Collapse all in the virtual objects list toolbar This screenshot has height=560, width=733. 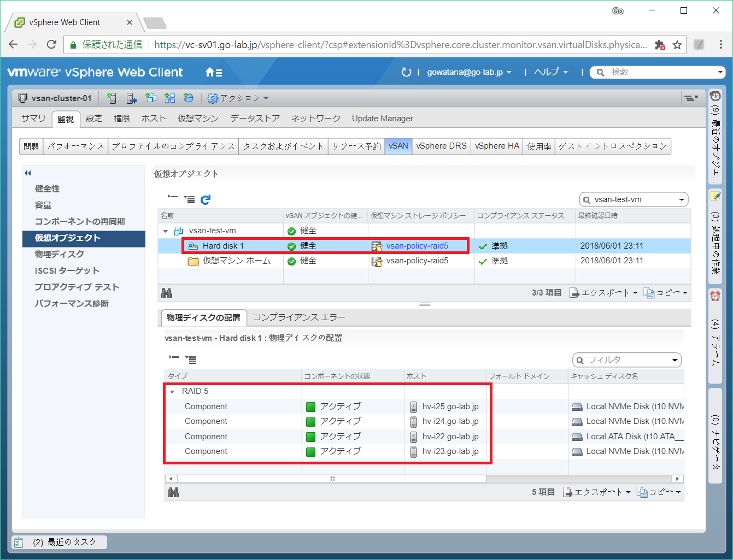pos(173,198)
